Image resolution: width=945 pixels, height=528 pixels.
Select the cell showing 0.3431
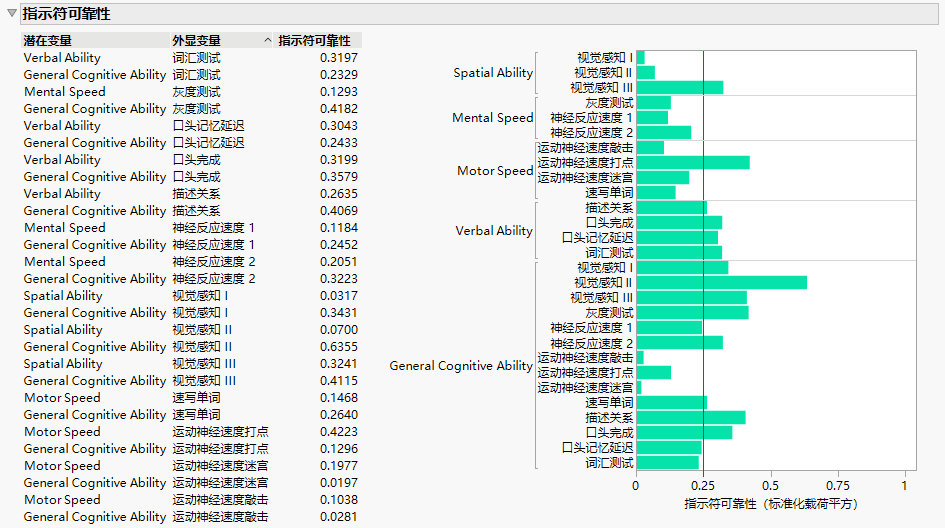click(x=339, y=313)
